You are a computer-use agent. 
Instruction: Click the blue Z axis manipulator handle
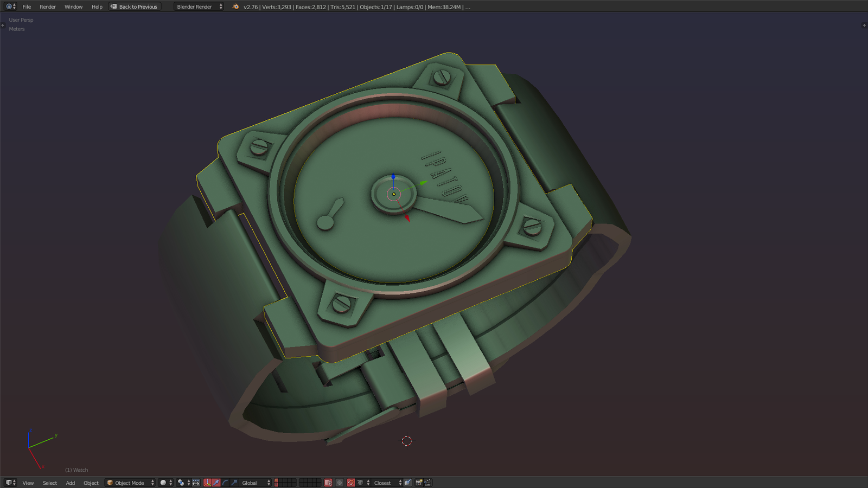393,177
